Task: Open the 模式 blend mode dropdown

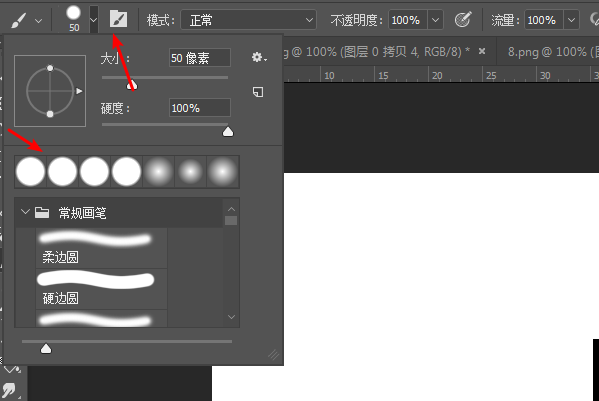Action: 248,20
